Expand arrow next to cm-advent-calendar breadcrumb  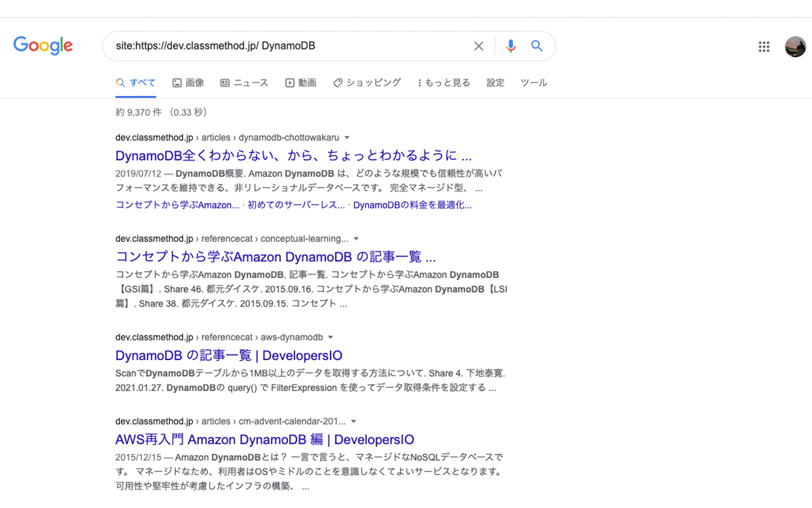[x=353, y=422]
